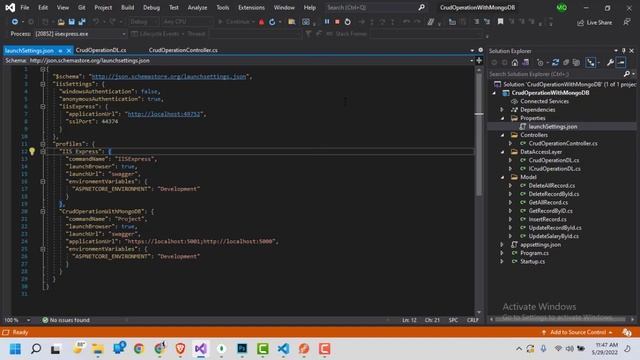This screenshot has height=360, width=640.
Task: Click the Live Share button
Action: click(594, 22)
